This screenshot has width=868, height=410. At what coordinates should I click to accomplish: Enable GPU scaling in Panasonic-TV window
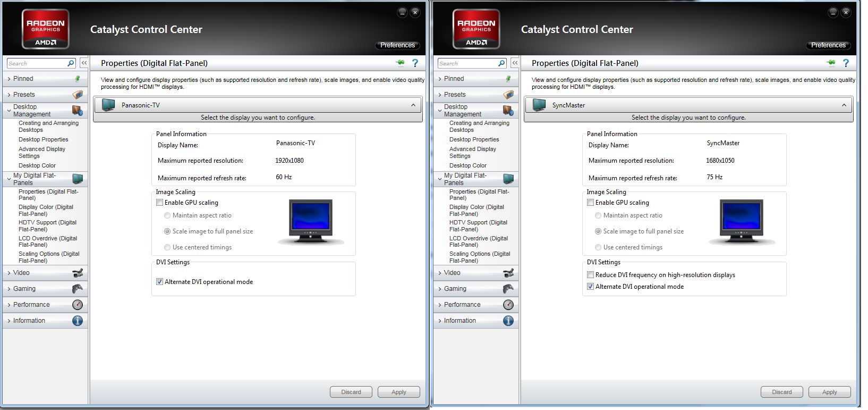click(159, 203)
